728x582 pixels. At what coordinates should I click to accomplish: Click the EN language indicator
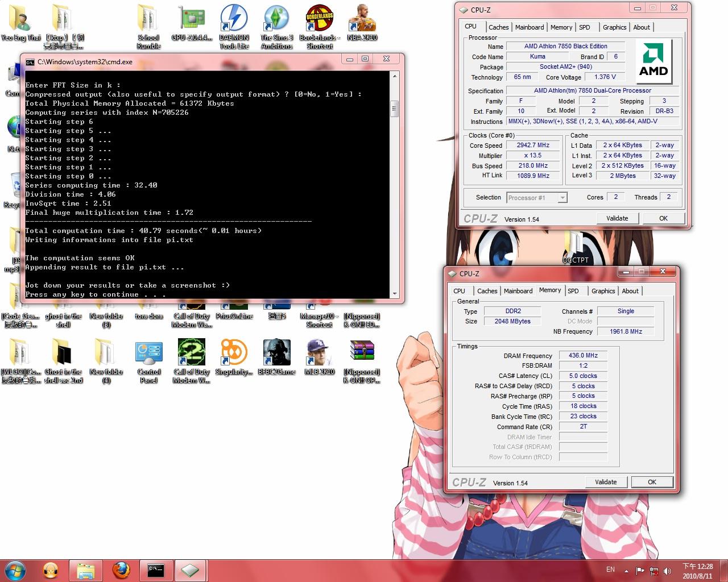point(610,569)
